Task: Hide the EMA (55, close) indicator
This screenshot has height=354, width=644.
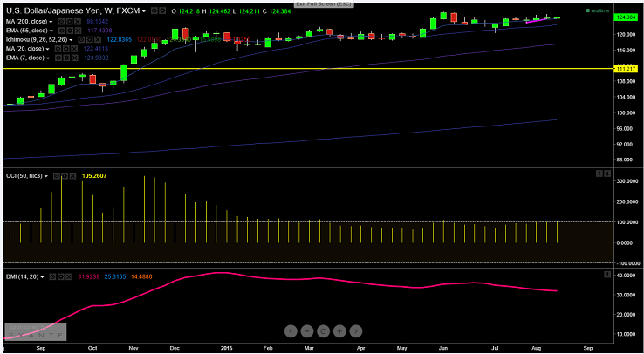Action: pos(62,31)
